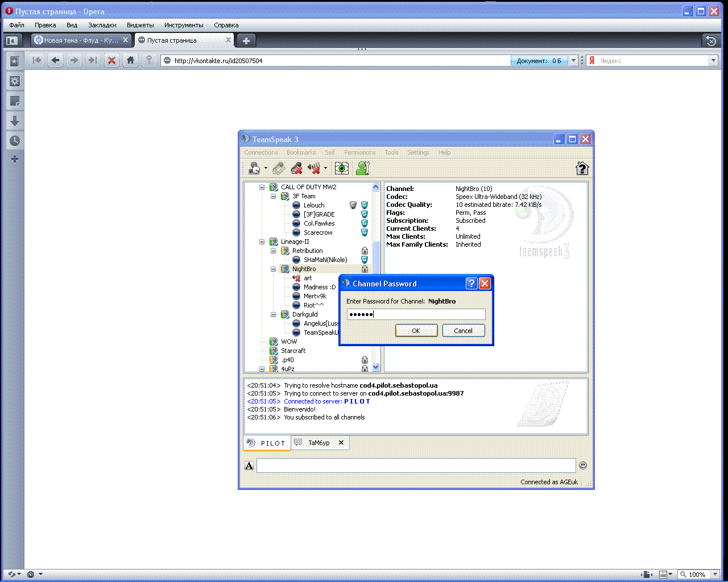
Task: Collapse the 3F Team channel
Action: (x=274, y=196)
